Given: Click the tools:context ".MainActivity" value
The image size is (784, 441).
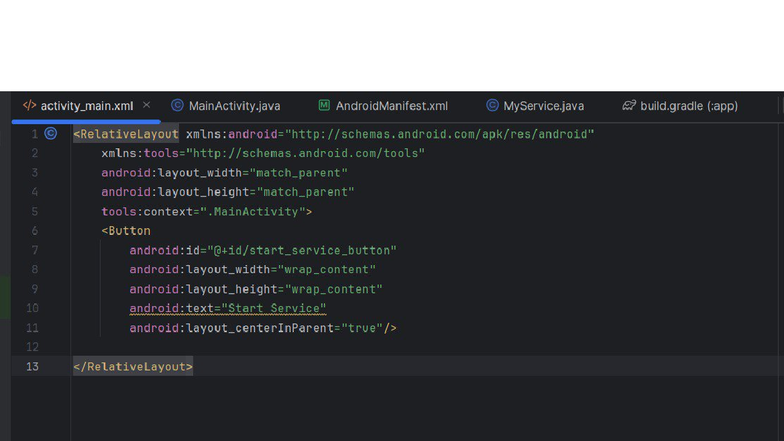Looking at the screenshot, I should 253,212.
